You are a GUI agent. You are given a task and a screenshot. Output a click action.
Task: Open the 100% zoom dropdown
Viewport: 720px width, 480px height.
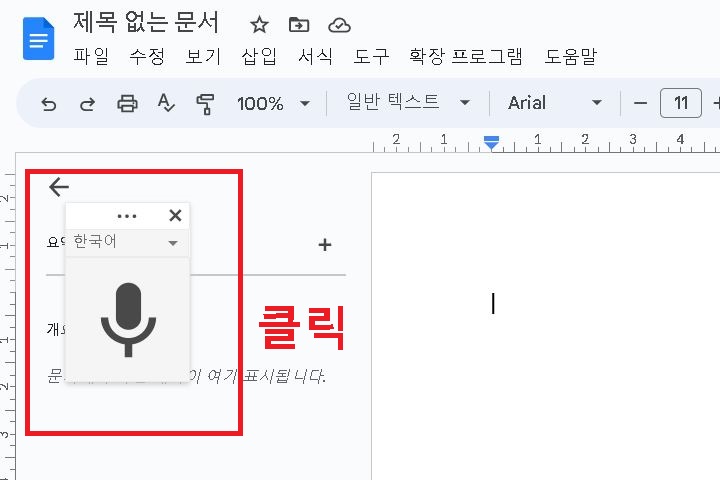273,103
